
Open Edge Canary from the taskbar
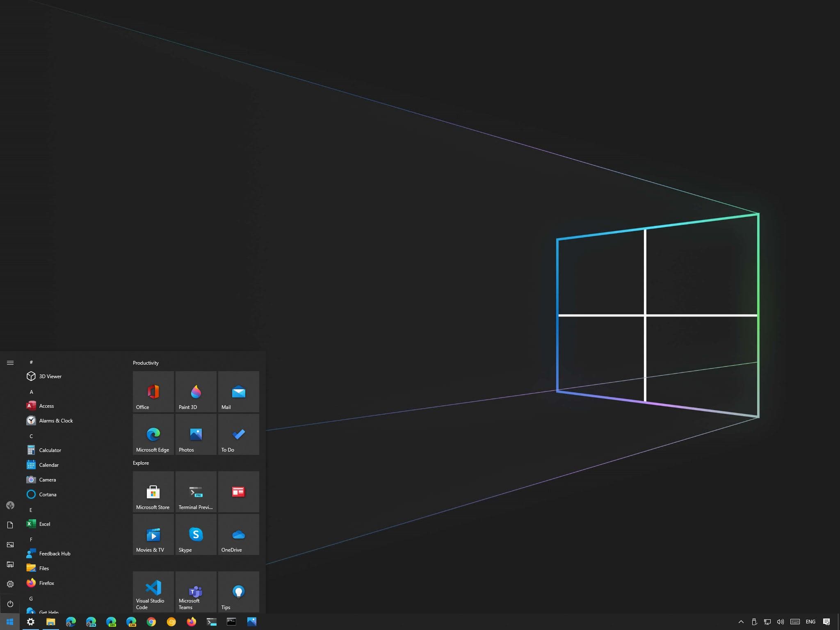coord(131,622)
